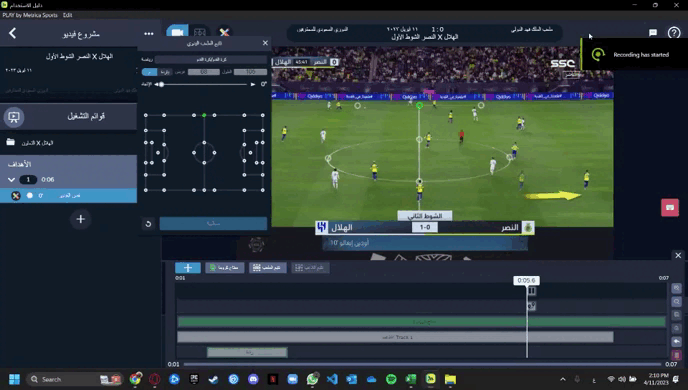The image size is (688, 390).
Task: Edit the pitch width field showing 68
Action: point(204,72)
